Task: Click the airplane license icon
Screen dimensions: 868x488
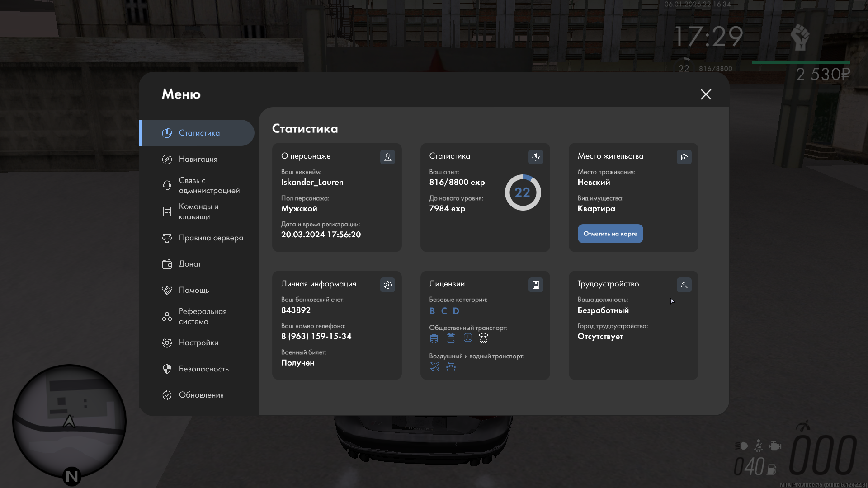Action: pos(434,367)
